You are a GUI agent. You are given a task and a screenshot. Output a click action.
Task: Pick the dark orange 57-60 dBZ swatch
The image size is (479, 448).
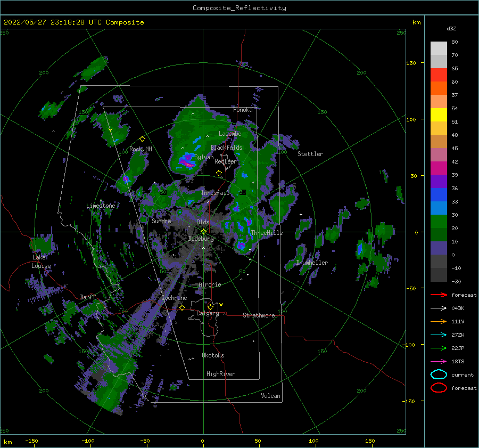click(x=439, y=88)
